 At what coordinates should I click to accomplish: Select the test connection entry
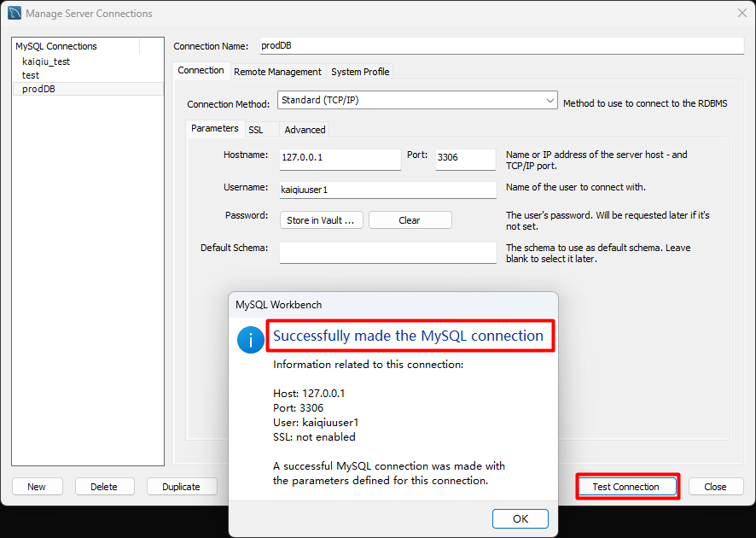[x=31, y=75]
